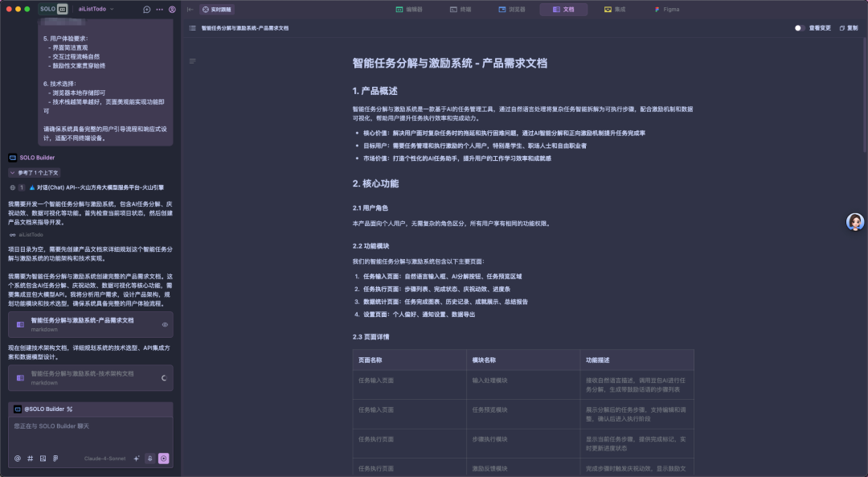
Task: Click the 实时跟随 live follow button
Action: coord(217,10)
